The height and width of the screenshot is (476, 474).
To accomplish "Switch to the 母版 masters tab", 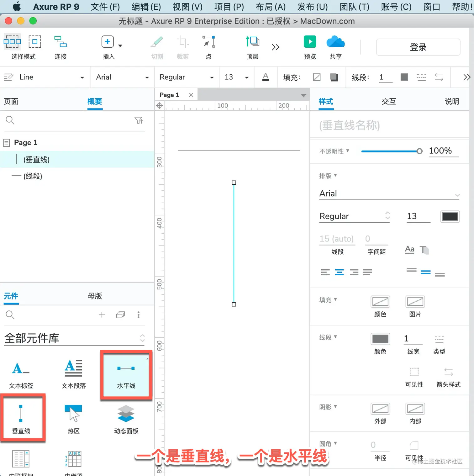I will click(95, 296).
